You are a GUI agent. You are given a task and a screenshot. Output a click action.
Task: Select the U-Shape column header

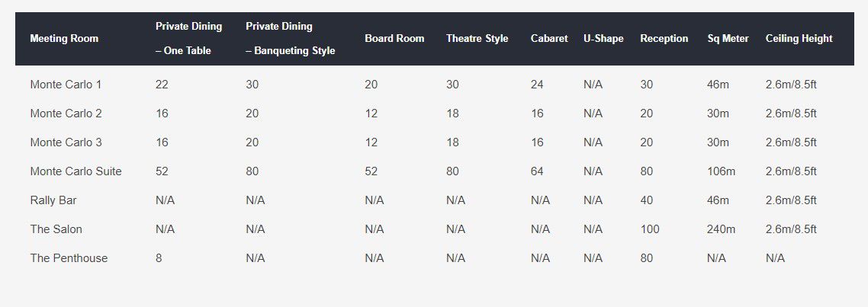pos(603,39)
